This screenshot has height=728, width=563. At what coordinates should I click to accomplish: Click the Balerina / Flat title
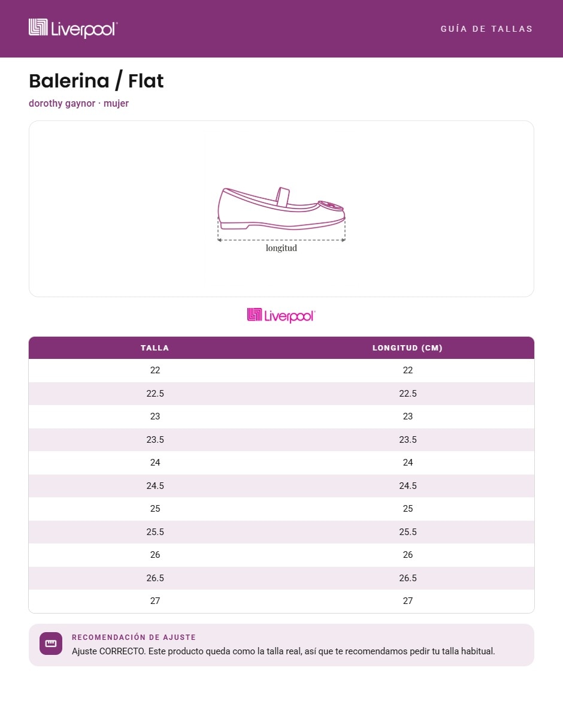point(96,81)
